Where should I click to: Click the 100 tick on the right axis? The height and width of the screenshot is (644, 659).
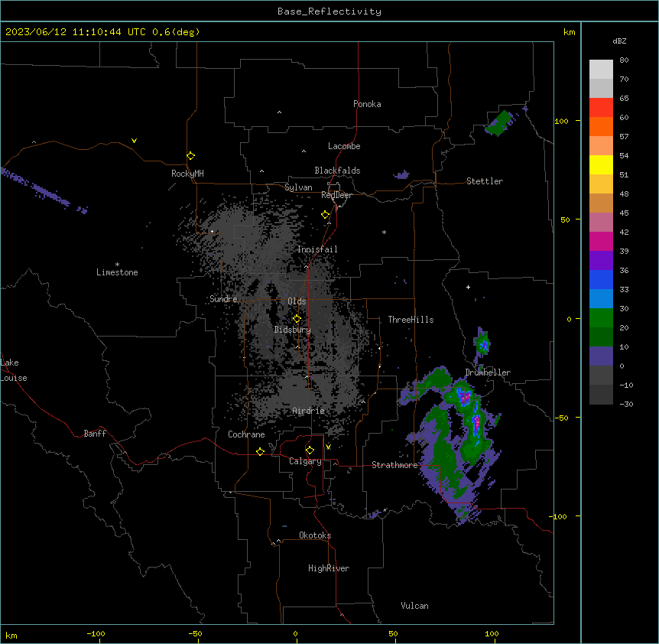click(x=561, y=121)
